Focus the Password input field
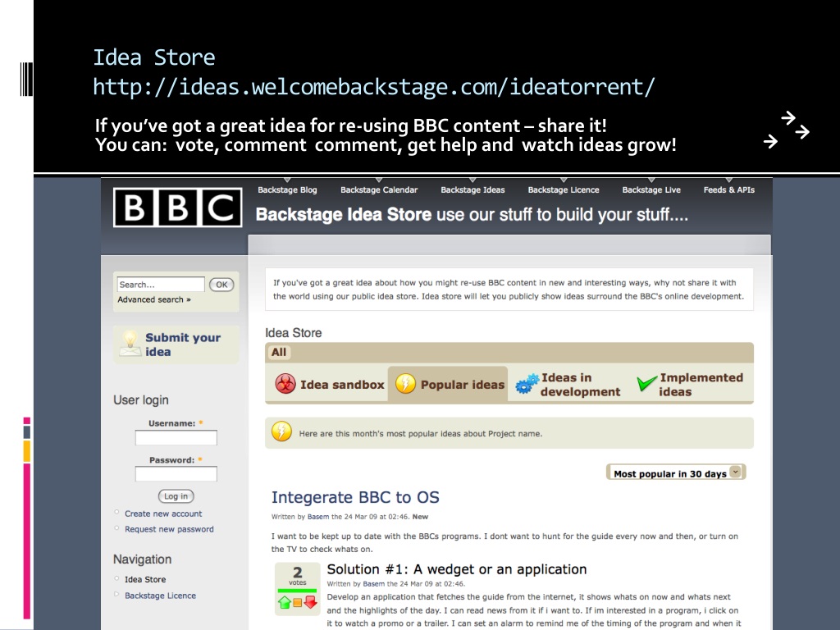This screenshot has height=630, width=840. 176,473
